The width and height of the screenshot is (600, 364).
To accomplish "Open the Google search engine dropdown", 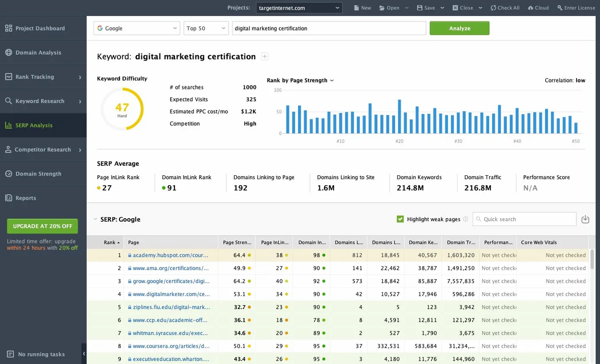I will [136, 28].
